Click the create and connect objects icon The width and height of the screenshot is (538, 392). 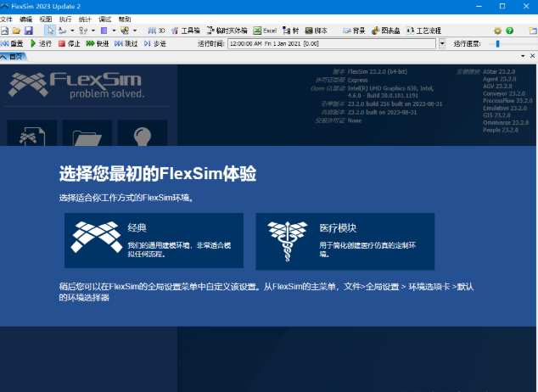tap(125, 31)
